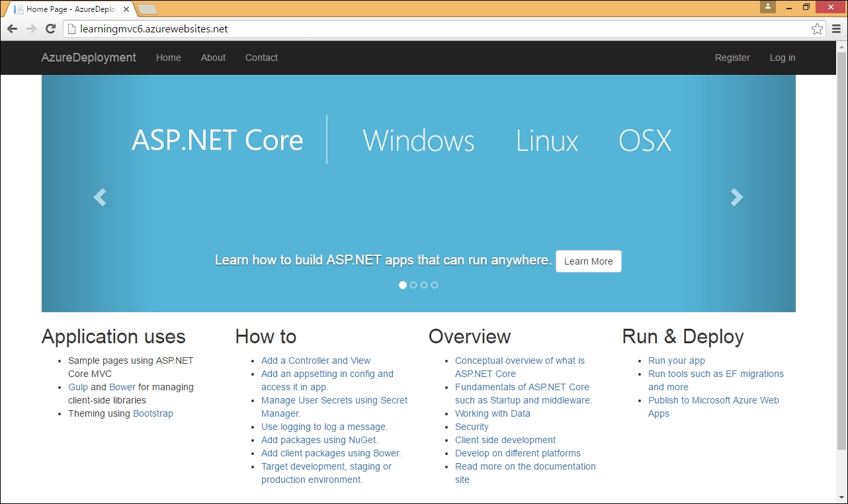Click Register in the navbar

coord(732,58)
